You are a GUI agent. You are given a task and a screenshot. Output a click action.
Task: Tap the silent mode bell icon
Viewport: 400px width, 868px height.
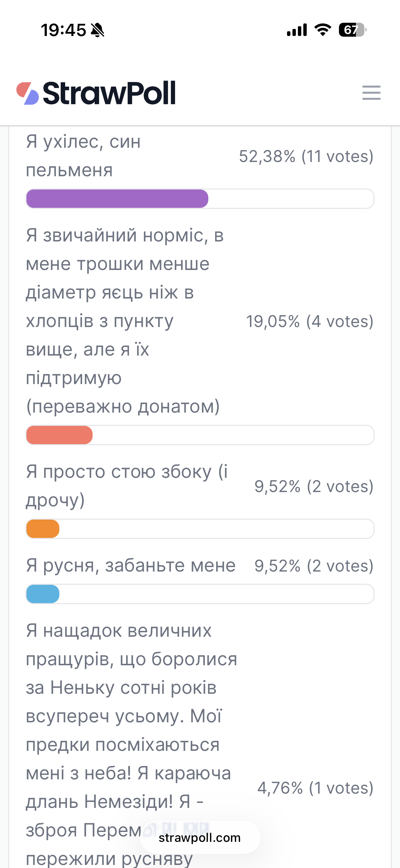(x=98, y=30)
